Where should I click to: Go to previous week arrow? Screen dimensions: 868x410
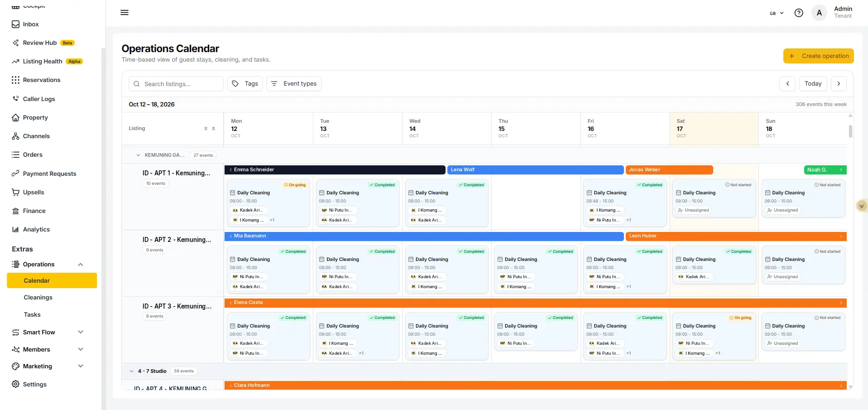coord(787,83)
